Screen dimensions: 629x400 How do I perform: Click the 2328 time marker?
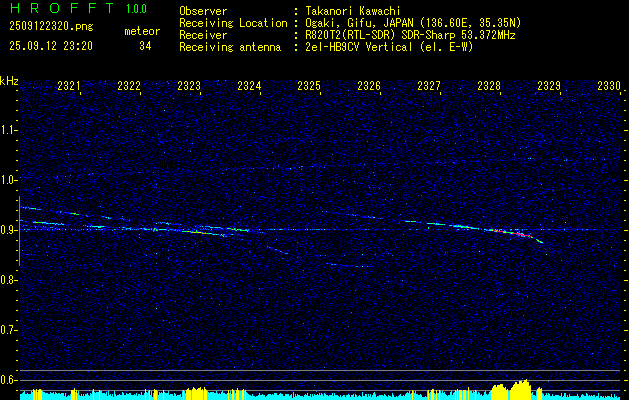pyautogui.click(x=489, y=87)
